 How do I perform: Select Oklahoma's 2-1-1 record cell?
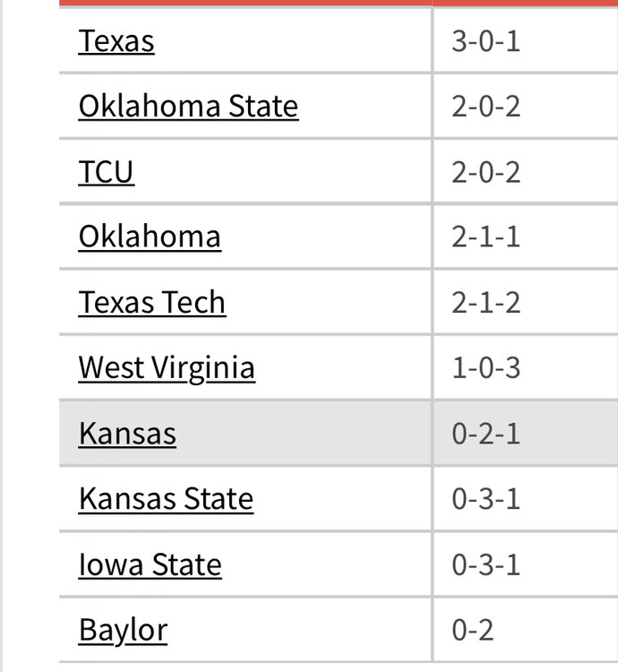(x=485, y=238)
